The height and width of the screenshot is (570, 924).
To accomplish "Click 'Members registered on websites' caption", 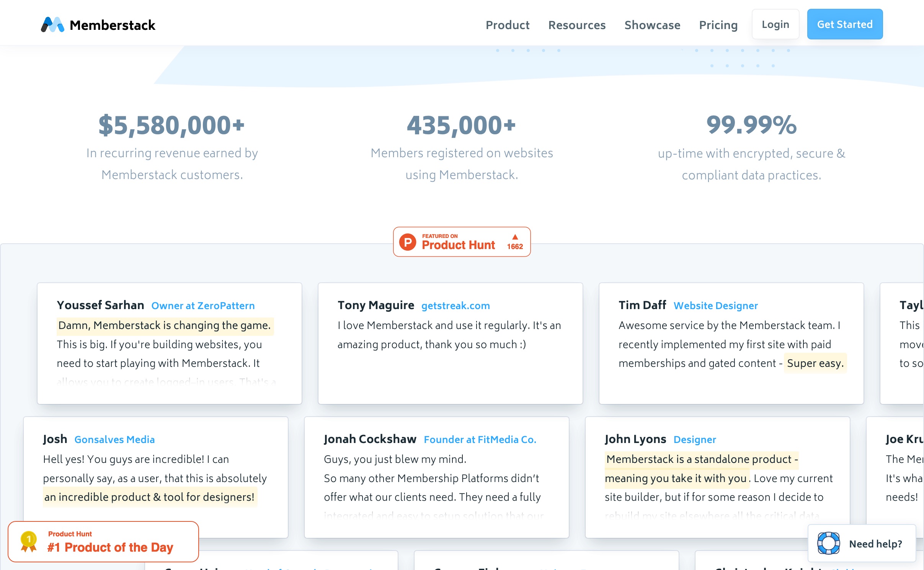I will pos(462,153).
